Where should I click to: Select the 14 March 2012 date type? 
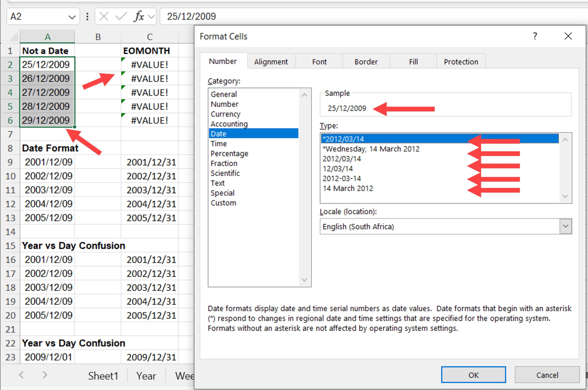[348, 188]
